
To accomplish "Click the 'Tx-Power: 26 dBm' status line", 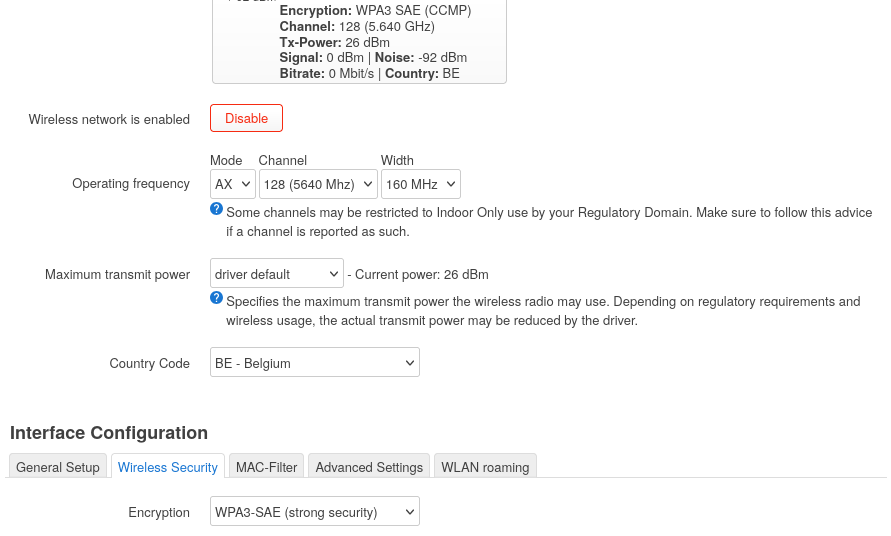I will pyautogui.click(x=335, y=43).
